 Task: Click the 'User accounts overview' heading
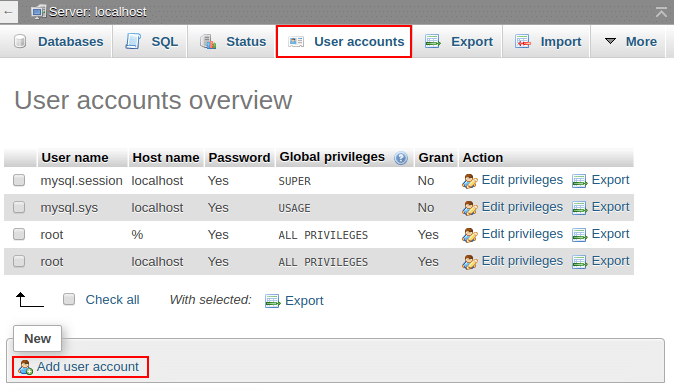pyautogui.click(x=153, y=101)
